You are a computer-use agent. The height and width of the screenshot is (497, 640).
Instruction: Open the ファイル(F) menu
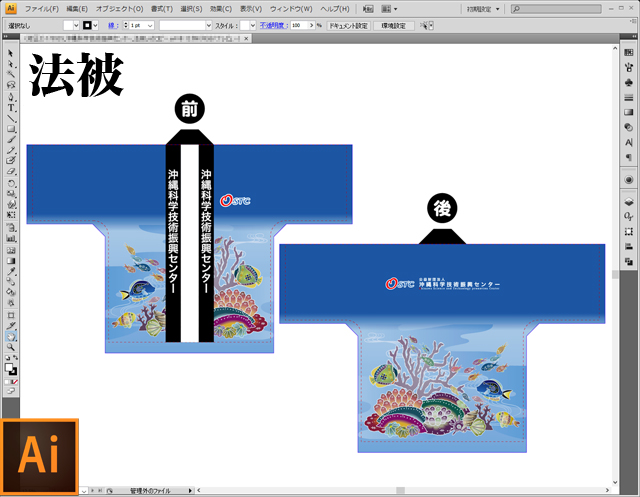42,9
